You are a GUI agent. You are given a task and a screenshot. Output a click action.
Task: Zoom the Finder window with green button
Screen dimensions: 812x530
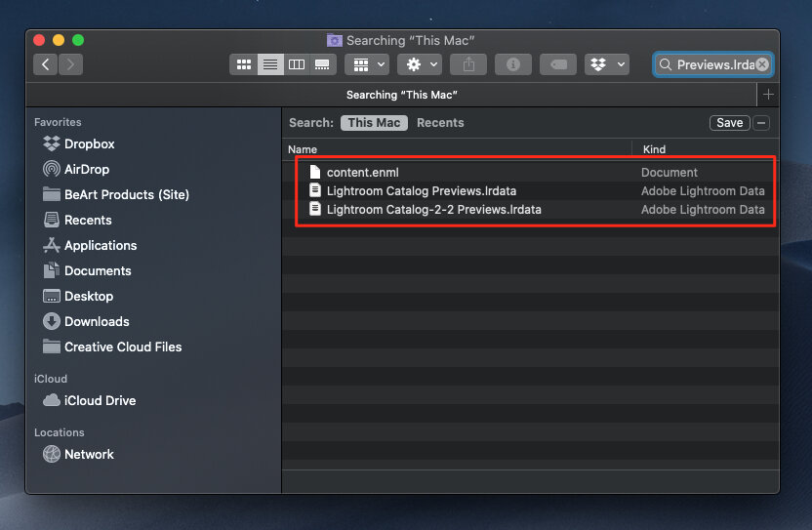(x=78, y=40)
